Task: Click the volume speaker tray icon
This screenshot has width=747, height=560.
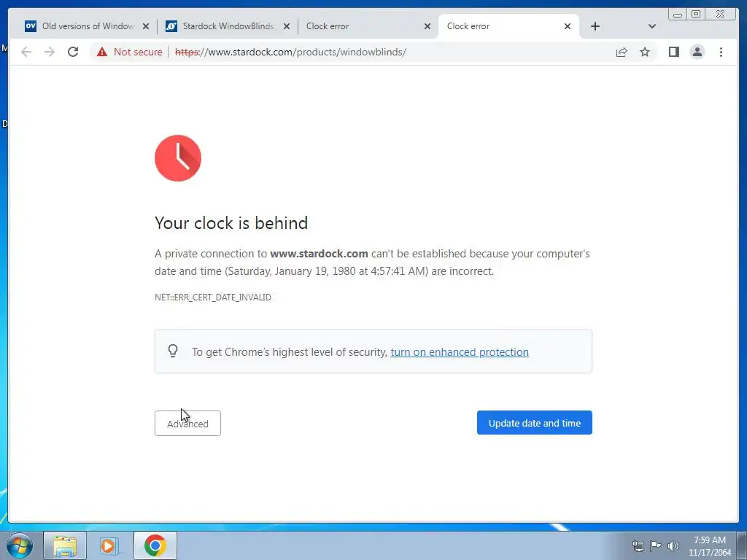Action: pyautogui.click(x=673, y=546)
